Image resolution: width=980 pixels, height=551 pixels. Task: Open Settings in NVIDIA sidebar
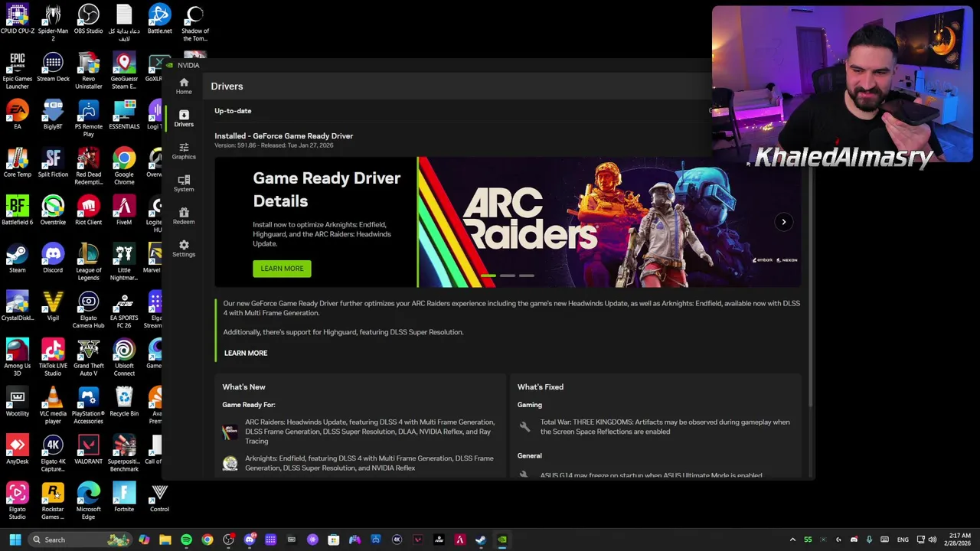point(184,248)
